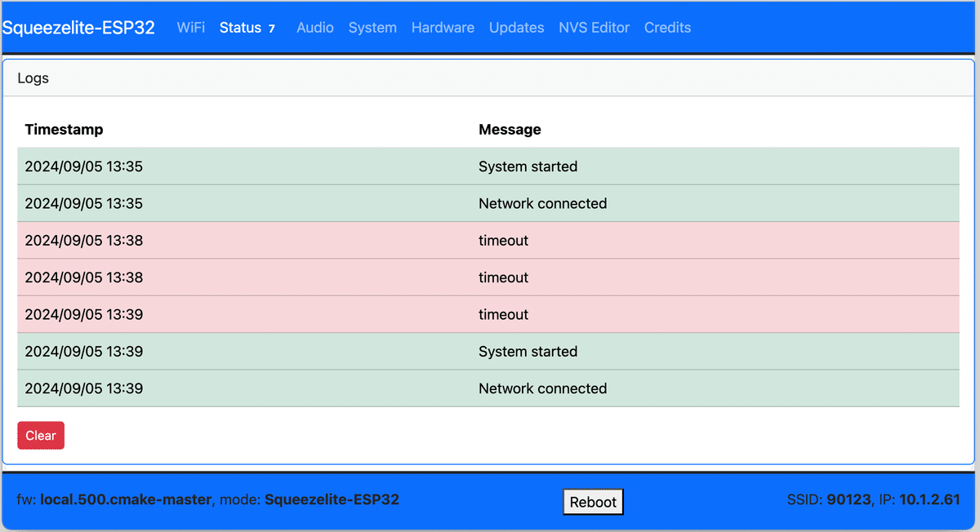Select the 13:35 Network connected log row
The width and height of the screenshot is (980, 532).
488,203
